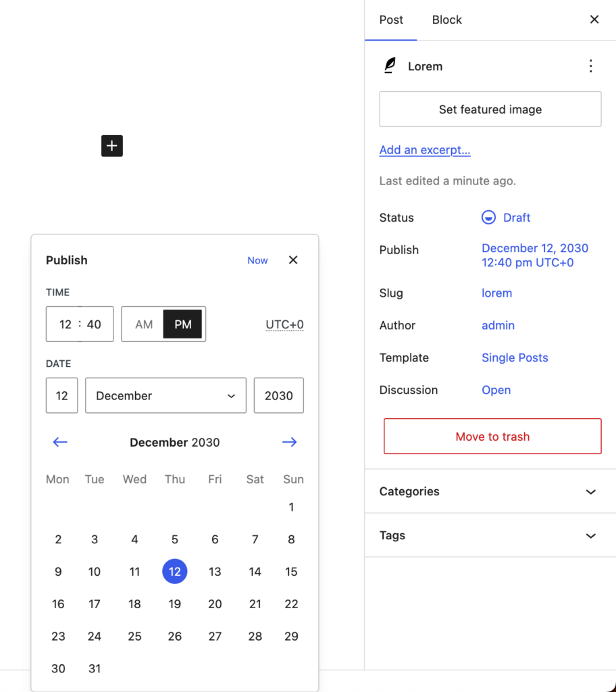
Task: Click the Move to trash button
Action: [492, 436]
